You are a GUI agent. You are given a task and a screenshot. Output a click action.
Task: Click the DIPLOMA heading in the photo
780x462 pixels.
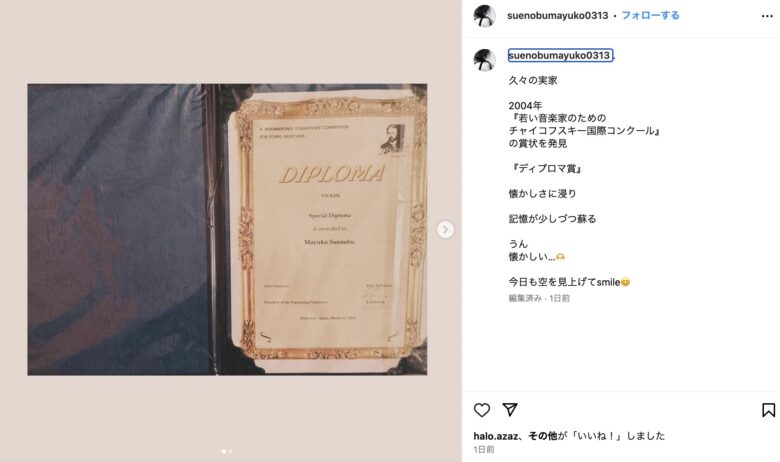pyautogui.click(x=331, y=174)
